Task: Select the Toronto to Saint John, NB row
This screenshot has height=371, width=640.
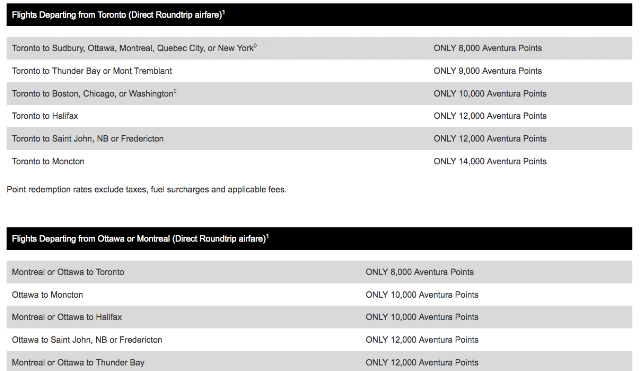Action: (319, 139)
